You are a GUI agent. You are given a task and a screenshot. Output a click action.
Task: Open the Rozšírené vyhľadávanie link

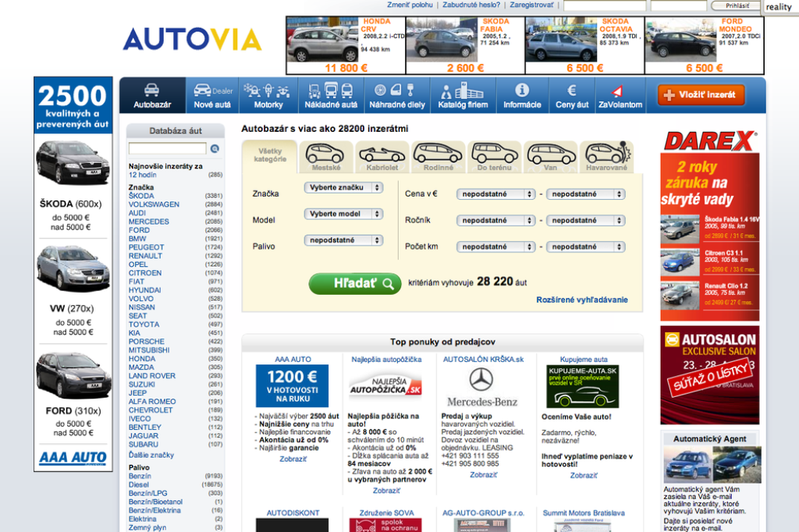(x=582, y=300)
